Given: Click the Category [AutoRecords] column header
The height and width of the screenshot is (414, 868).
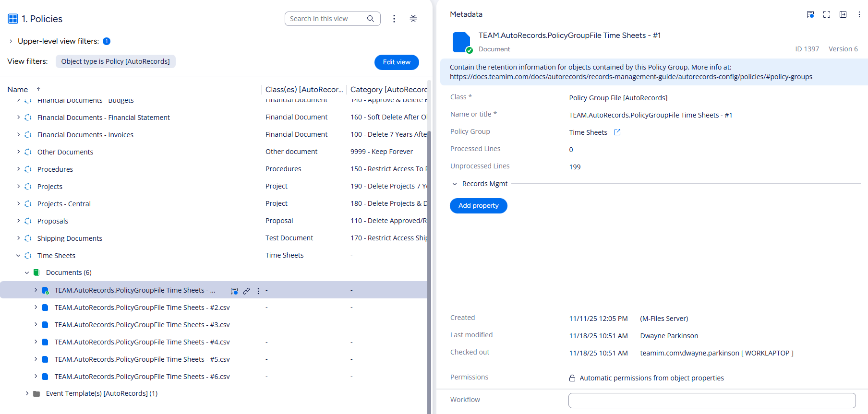Looking at the screenshot, I should pyautogui.click(x=388, y=90).
